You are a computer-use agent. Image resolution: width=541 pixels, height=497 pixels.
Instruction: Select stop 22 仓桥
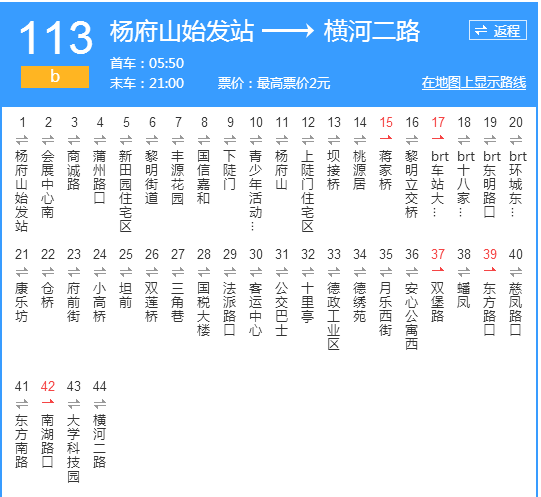[48, 295]
